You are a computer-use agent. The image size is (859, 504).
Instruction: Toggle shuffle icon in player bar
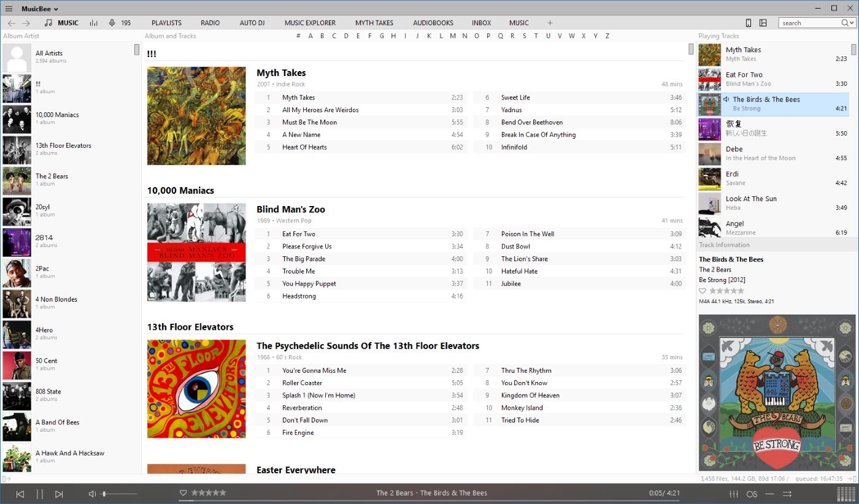click(x=787, y=494)
